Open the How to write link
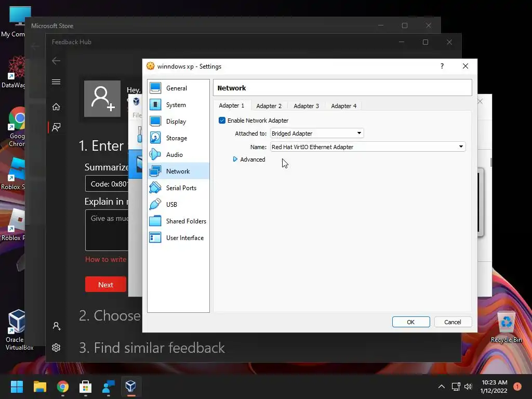This screenshot has width=532, height=399. coord(105,260)
